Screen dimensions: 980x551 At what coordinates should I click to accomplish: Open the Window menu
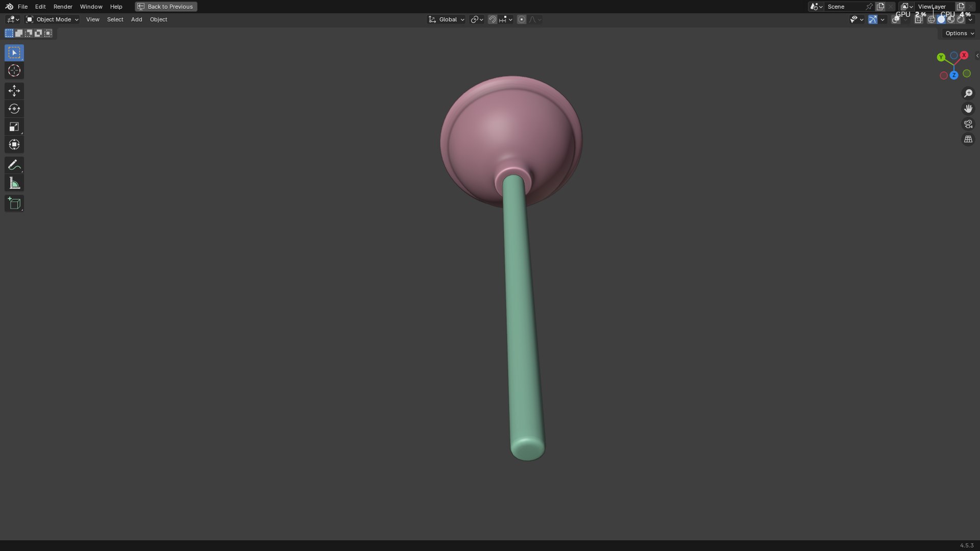[x=91, y=7]
